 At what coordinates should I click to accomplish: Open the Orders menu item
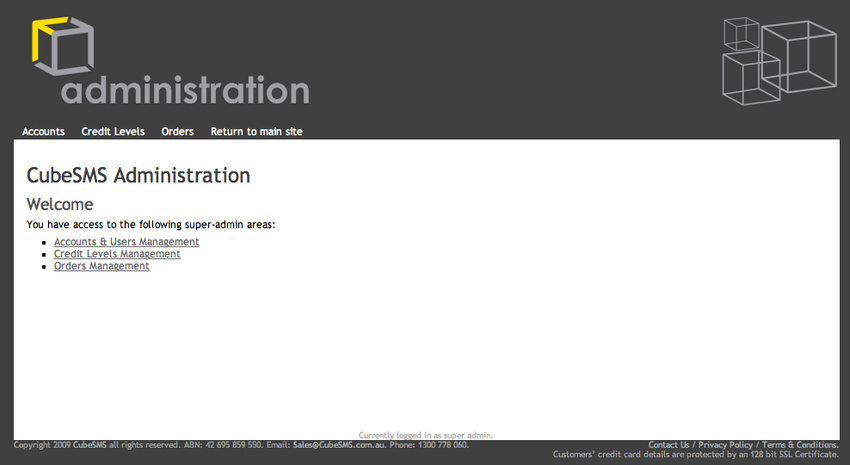click(177, 132)
